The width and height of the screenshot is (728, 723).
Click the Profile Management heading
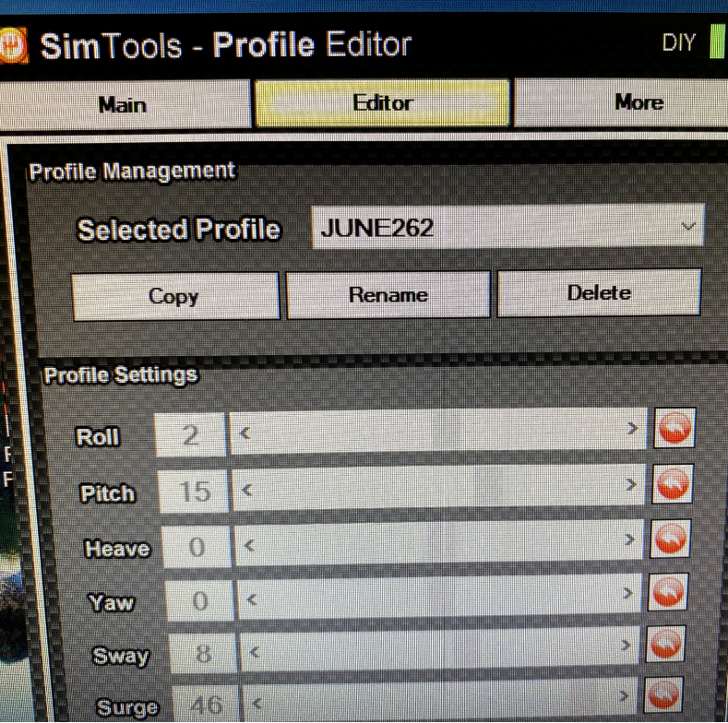coord(132,172)
